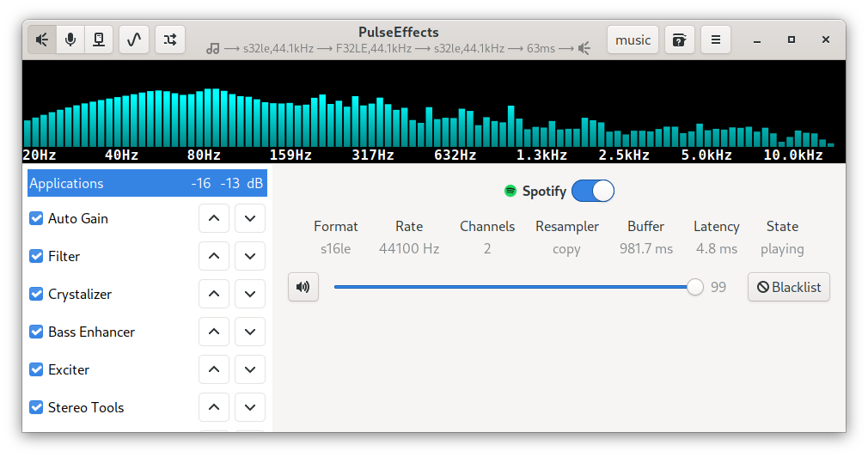868x457 pixels.
Task: Disable the Bass Enhancer checkbox
Action: click(x=36, y=332)
